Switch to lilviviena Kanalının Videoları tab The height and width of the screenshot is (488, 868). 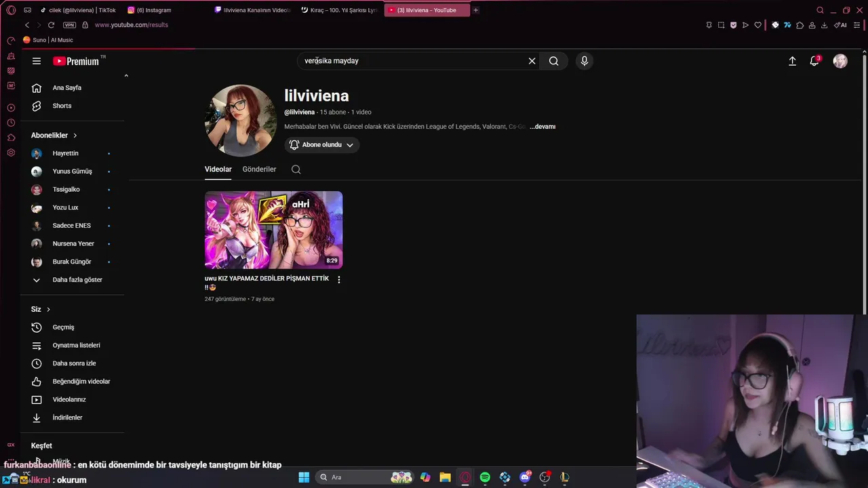252,10
